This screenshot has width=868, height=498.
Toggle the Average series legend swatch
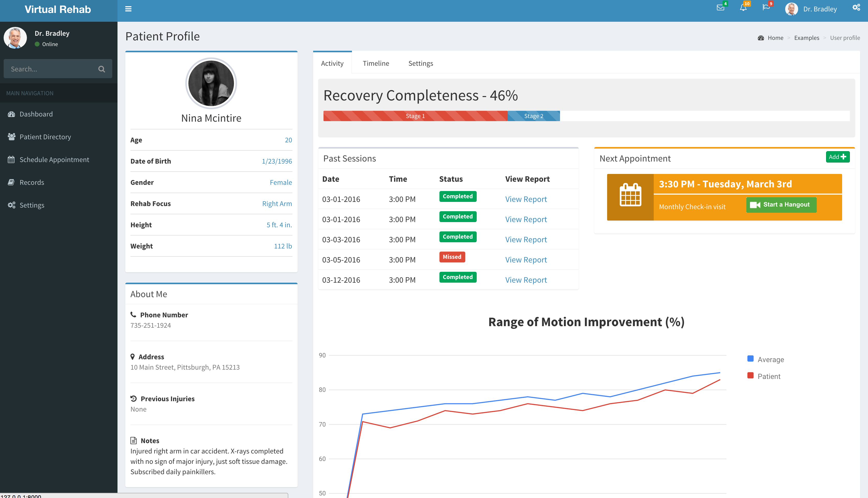[750, 358]
